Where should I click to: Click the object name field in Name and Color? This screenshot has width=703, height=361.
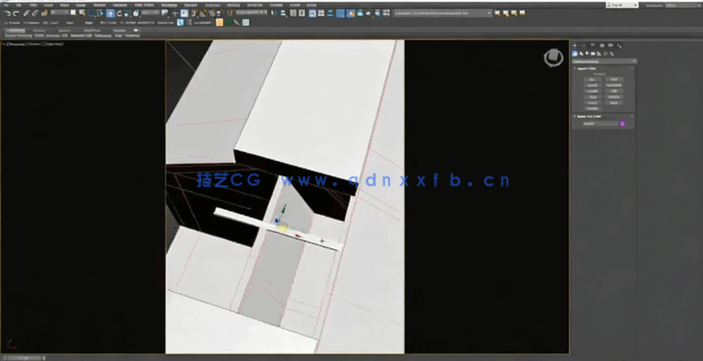click(601, 123)
